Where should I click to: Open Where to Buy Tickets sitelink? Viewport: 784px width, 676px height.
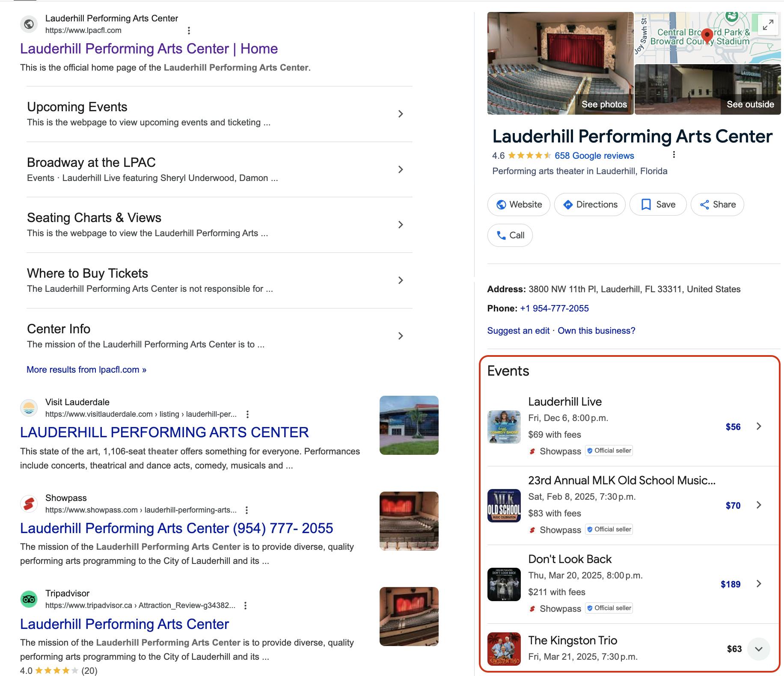coord(87,273)
